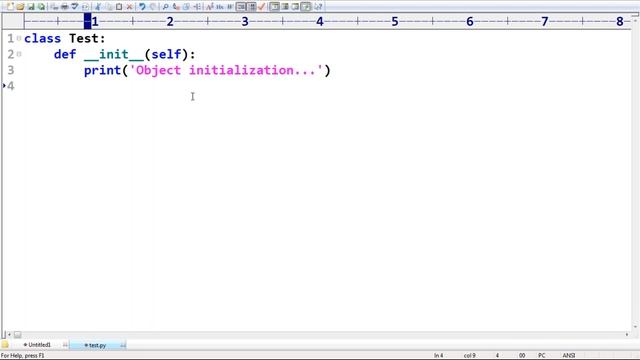Click horizontal scrollbar right arrow
The image size is (640, 360).
click(x=627, y=334)
